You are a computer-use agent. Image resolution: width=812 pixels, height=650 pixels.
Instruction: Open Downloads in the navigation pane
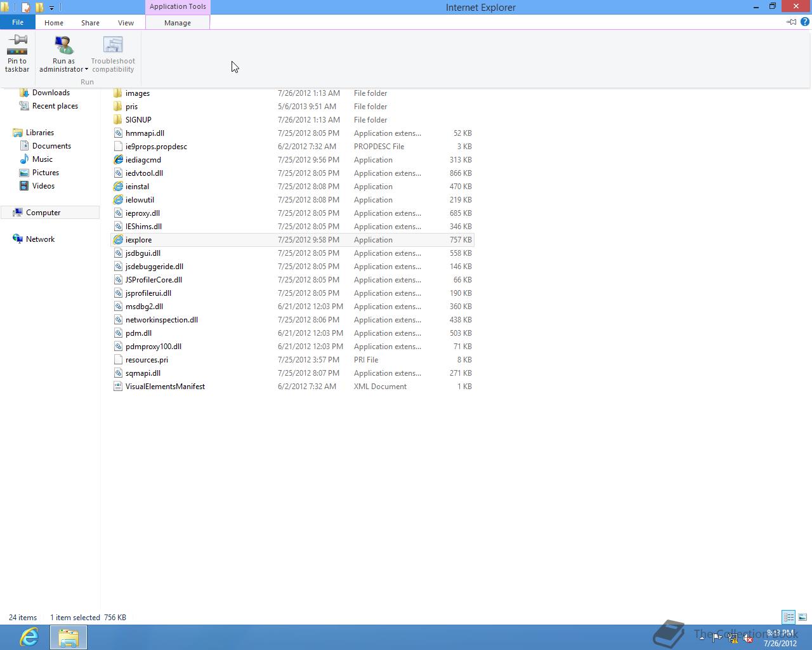point(51,93)
